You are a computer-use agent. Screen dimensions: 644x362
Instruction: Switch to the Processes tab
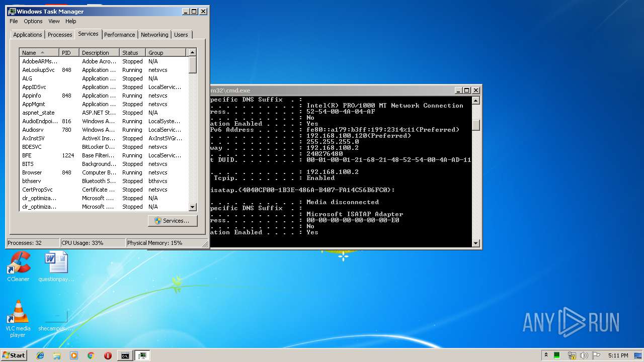[x=60, y=35]
